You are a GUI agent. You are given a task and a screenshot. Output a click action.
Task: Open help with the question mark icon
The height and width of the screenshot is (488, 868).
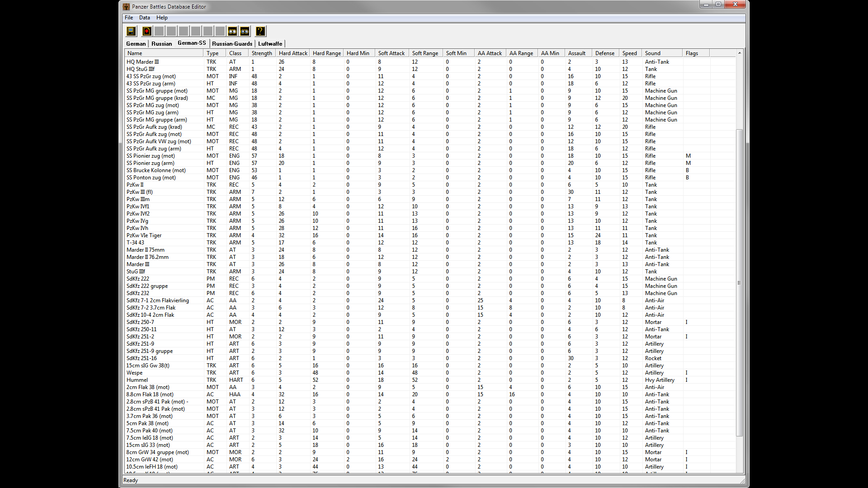click(260, 31)
